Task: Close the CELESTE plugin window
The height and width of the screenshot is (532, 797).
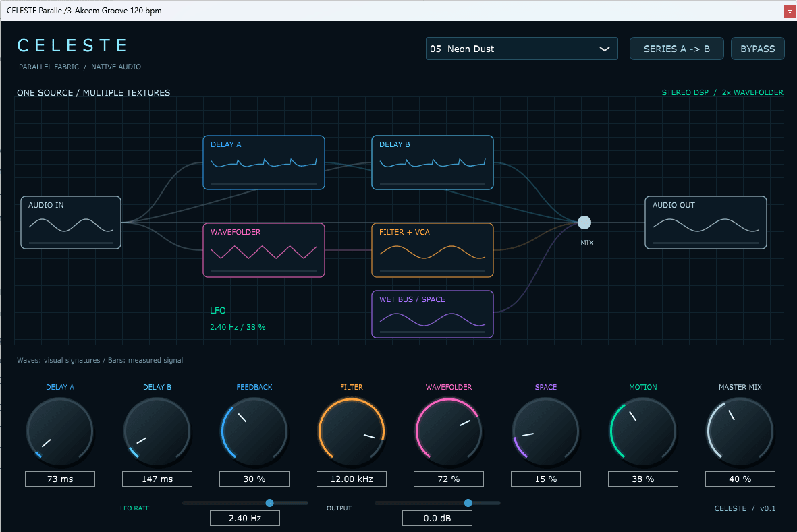Action: tap(790, 11)
